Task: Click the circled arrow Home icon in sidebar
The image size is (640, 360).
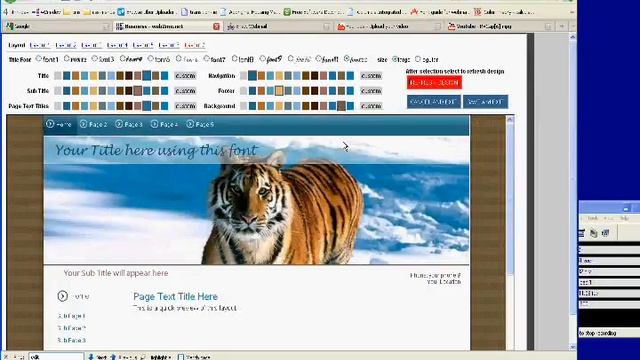Action: click(62, 296)
